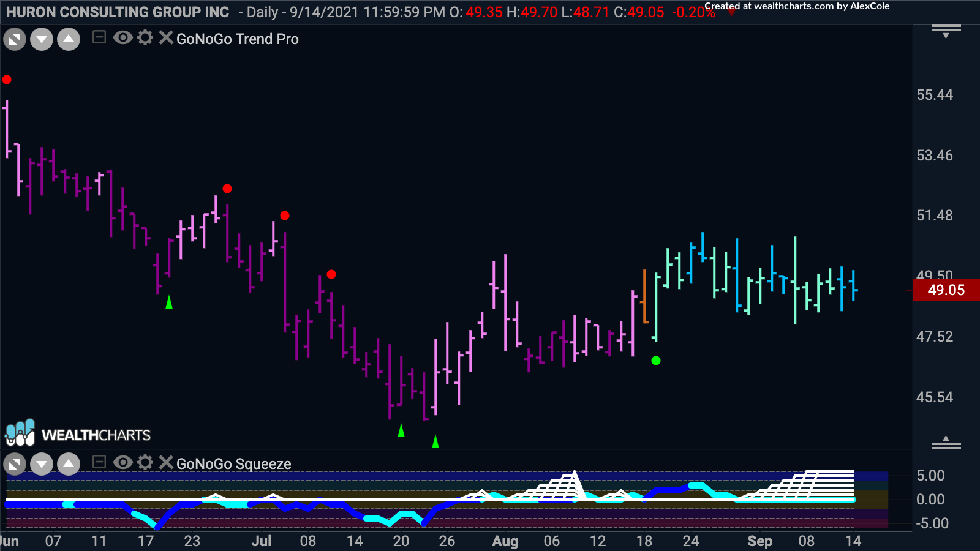Click the HURON CONSULTING GROUP INC title

[118, 12]
